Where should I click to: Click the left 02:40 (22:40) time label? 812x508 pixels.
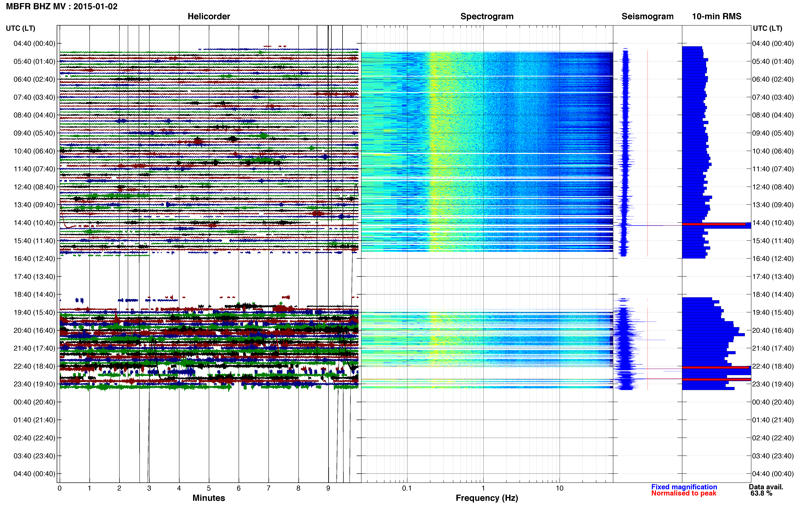[x=34, y=438]
